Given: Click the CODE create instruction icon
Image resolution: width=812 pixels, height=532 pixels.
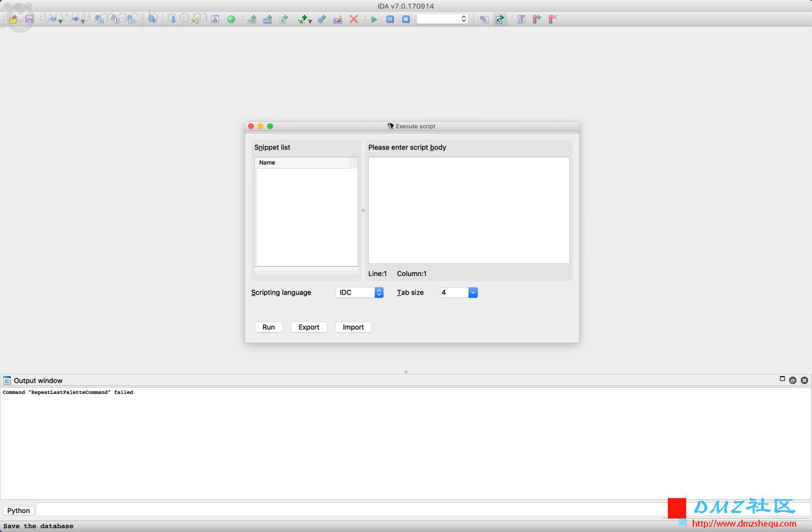Looking at the screenshot, I should point(252,19).
